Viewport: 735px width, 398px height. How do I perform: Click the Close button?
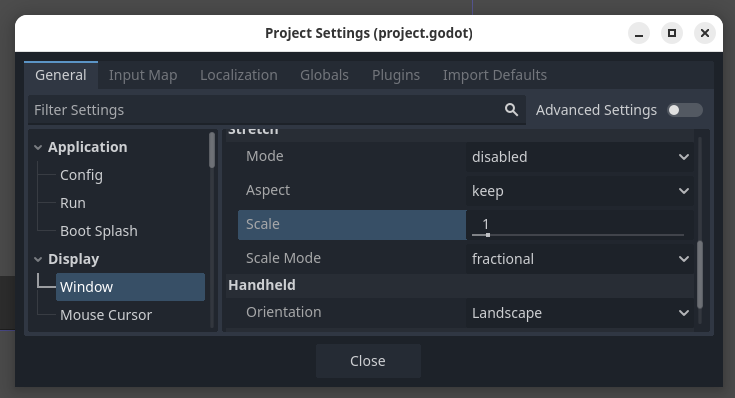tap(368, 361)
